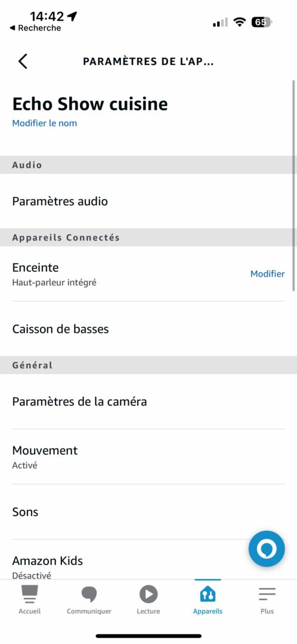Open the Sons settings row
Image resolution: width=297 pixels, height=644 pixels.
[x=148, y=512]
